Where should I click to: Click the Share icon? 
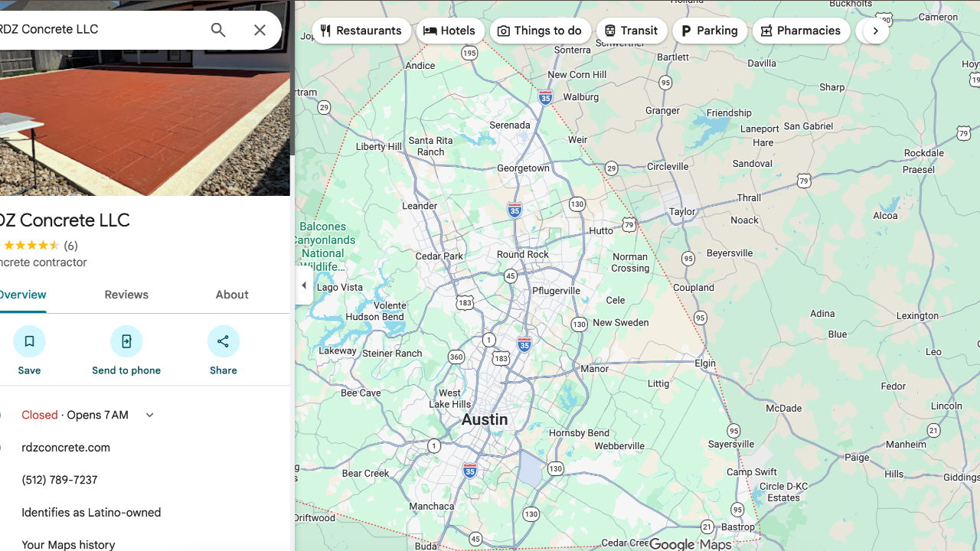pos(224,341)
